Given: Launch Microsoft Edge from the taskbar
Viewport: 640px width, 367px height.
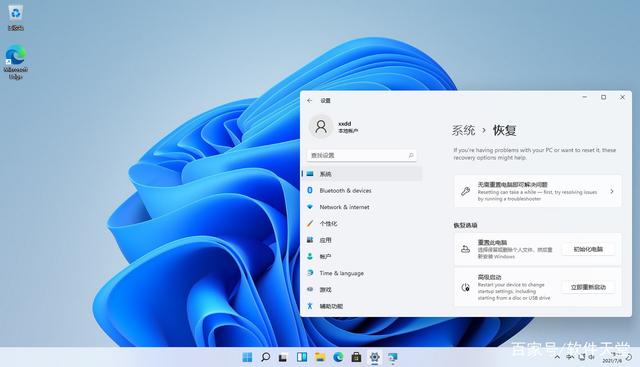Looking at the screenshot, I should coord(338,357).
